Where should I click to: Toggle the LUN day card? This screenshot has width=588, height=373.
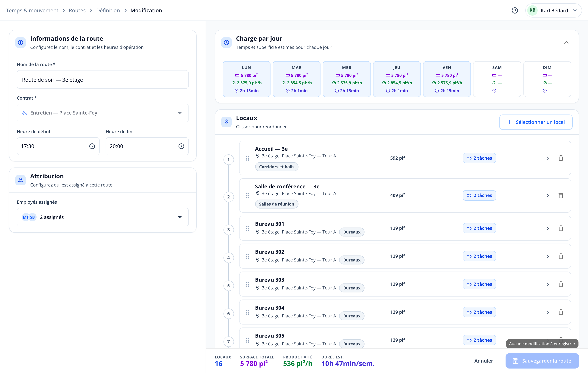[x=246, y=79]
